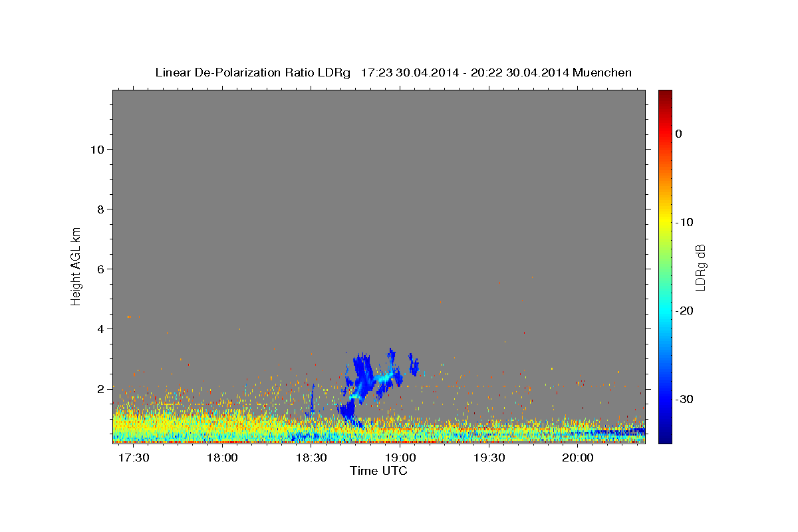This screenshot has height=532, width=798.
Task: Click the 18:30 time tick label
Action: [x=311, y=458]
